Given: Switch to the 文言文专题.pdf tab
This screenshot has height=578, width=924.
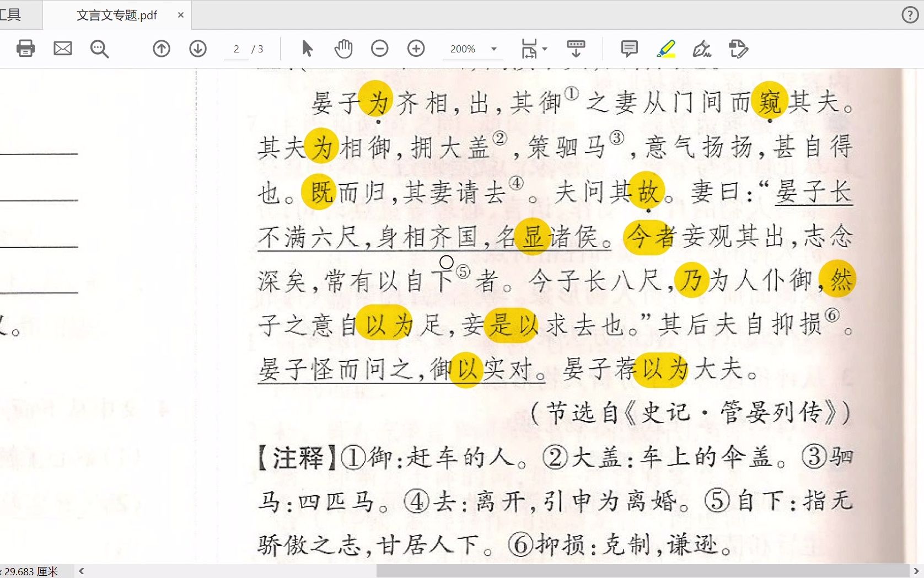Looking at the screenshot, I should (117, 15).
